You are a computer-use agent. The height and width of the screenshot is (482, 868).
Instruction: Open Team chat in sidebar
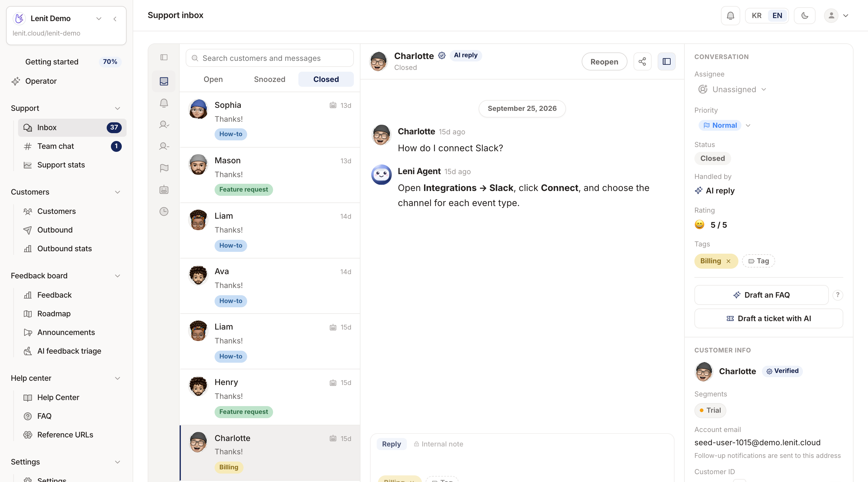coord(72,146)
